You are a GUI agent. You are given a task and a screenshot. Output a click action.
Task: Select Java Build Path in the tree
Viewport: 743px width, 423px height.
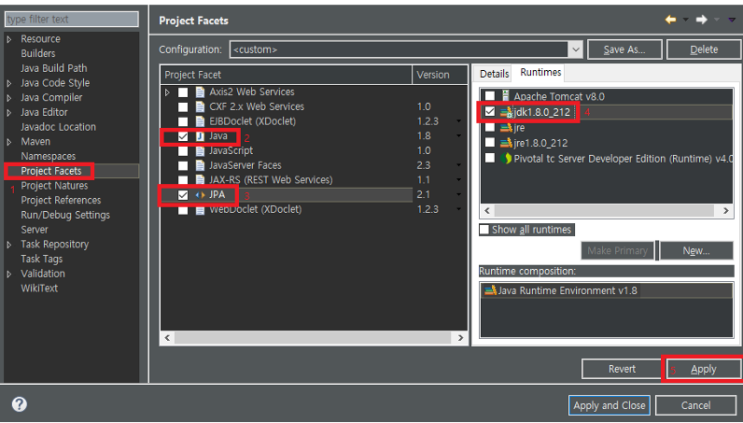54,68
